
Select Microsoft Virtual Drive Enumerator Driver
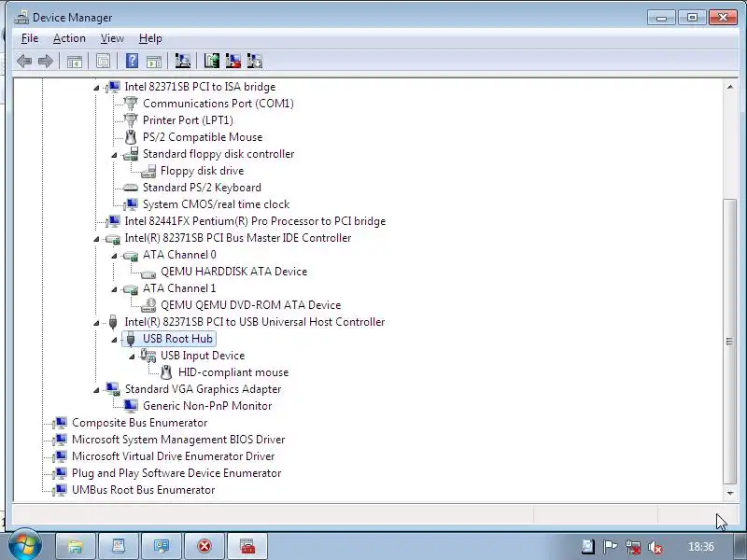(173, 456)
